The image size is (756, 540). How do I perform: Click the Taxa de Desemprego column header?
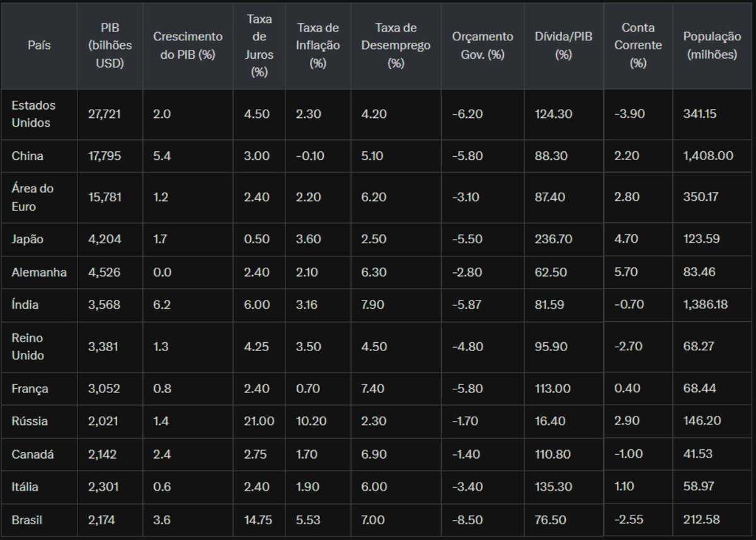394,44
